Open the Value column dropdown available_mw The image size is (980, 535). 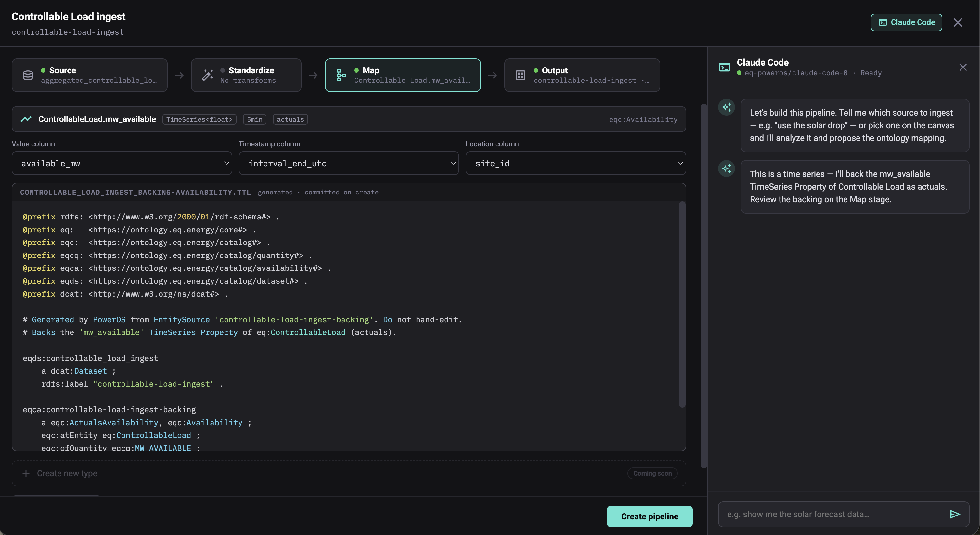click(x=122, y=163)
